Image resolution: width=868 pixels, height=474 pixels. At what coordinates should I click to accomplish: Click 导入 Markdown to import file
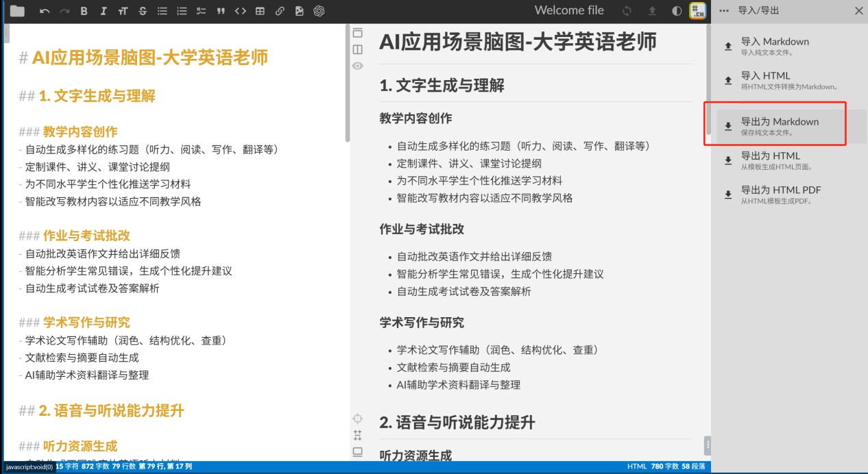click(x=774, y=46)
